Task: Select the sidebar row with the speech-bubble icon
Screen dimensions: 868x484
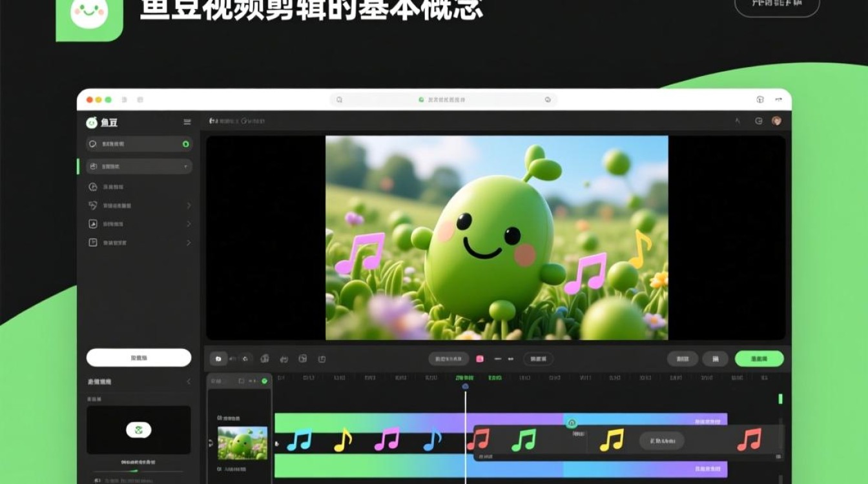Action: point(139,144)
